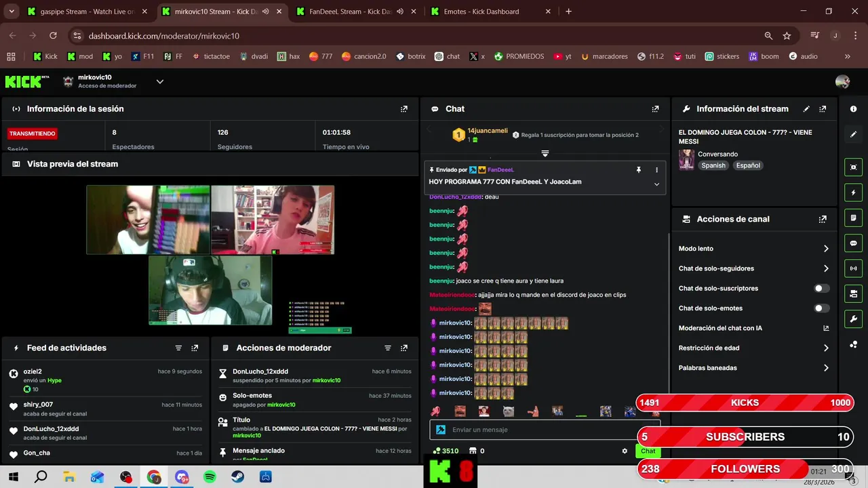The width and height of the screenshot is (868, 488).
Task: Click the pin icon on the pinned message
Action: [638, 170]
